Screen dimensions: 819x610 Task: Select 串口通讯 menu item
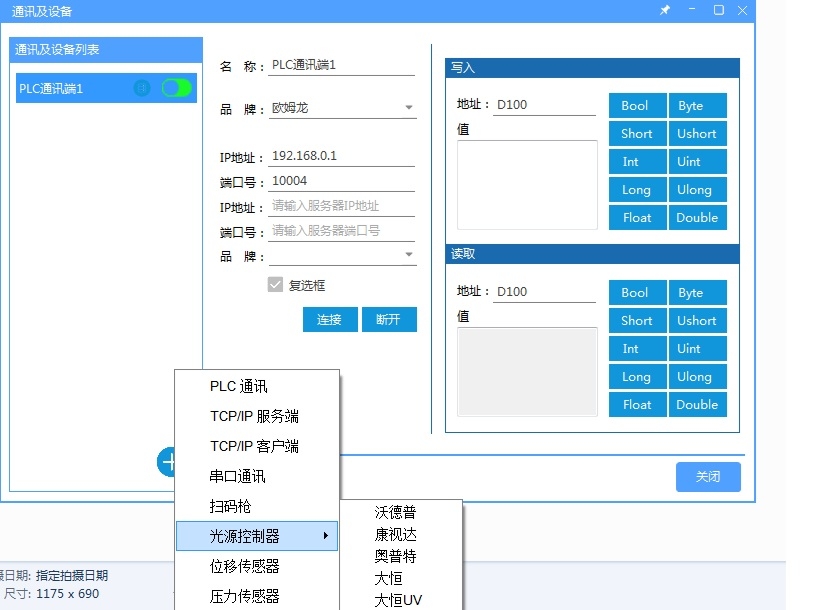[238, 476]
